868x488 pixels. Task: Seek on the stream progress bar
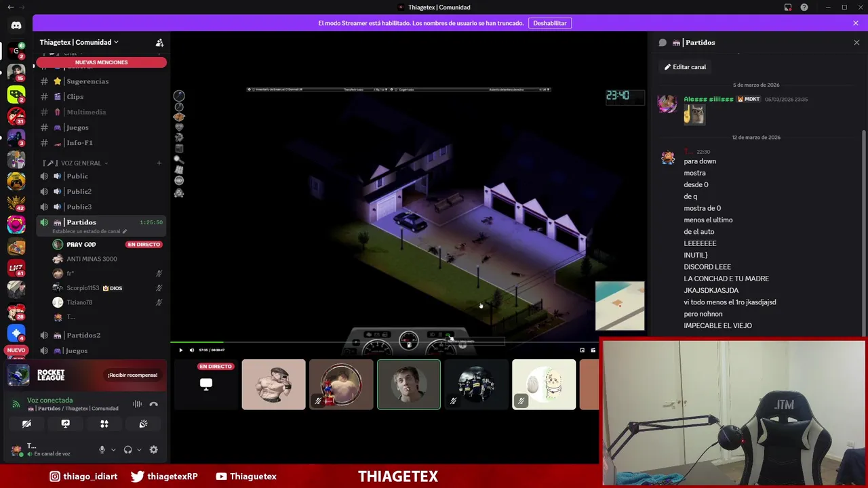(x=384, y=342)
